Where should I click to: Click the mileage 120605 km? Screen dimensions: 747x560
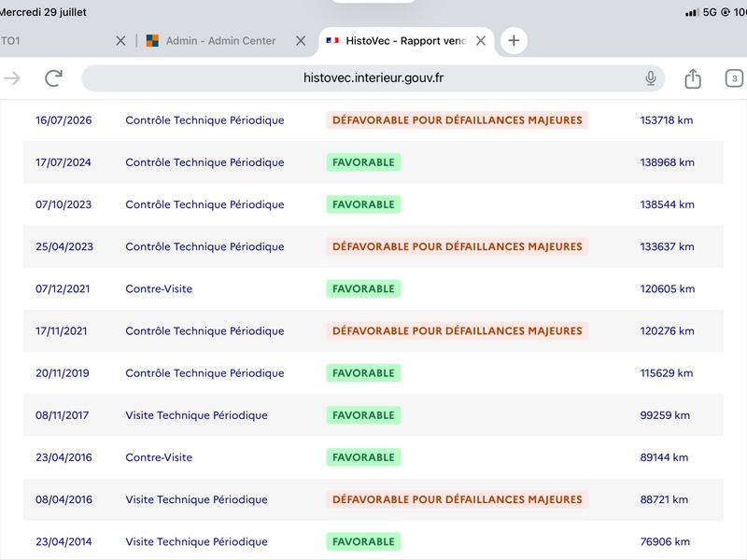668,289
